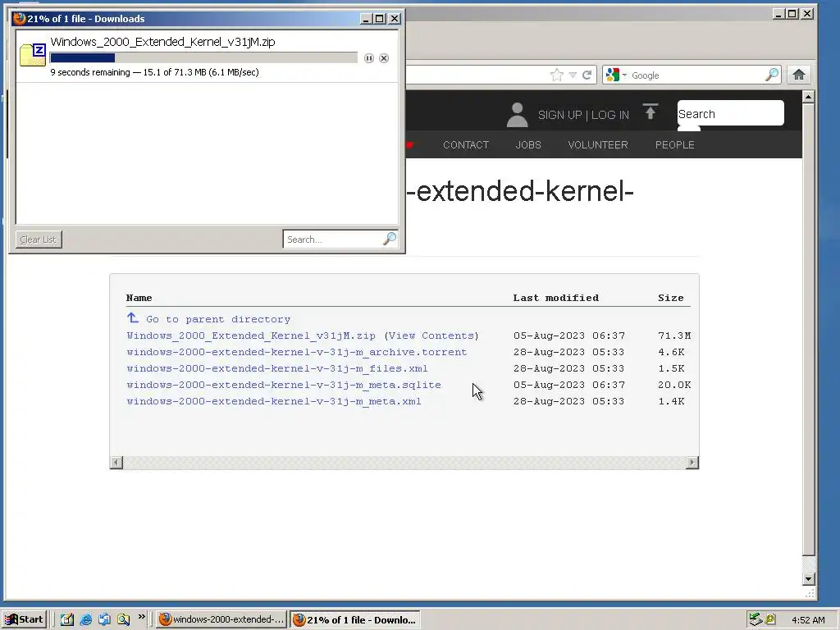The image size is (840, 630).
Task: Open the _meta.xml file link
Action: 274,401
